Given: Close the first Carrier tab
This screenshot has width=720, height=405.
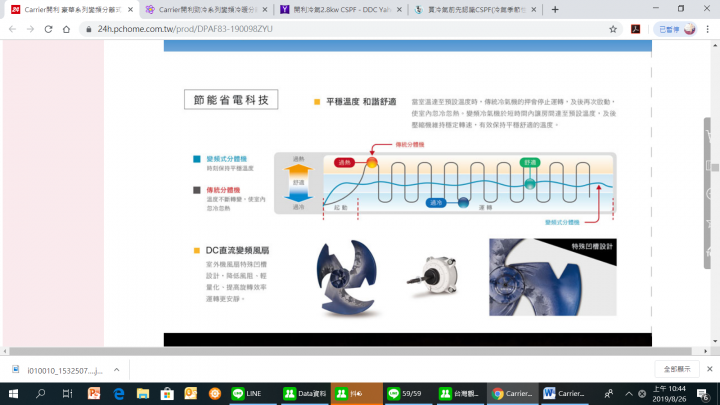Looking at the screenshot, I should point(130,9).
